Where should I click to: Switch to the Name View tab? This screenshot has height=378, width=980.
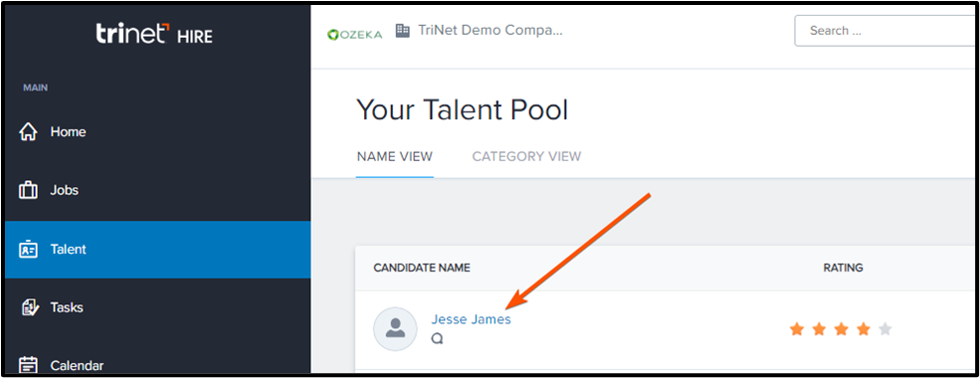pyautogui.click(x=394, y=156)
